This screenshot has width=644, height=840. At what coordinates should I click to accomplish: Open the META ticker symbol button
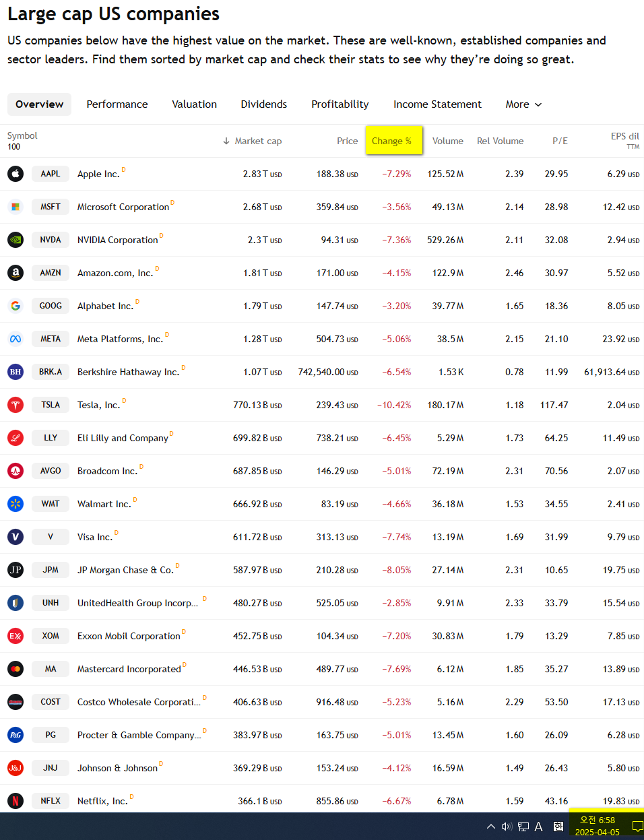click(51, 339)
